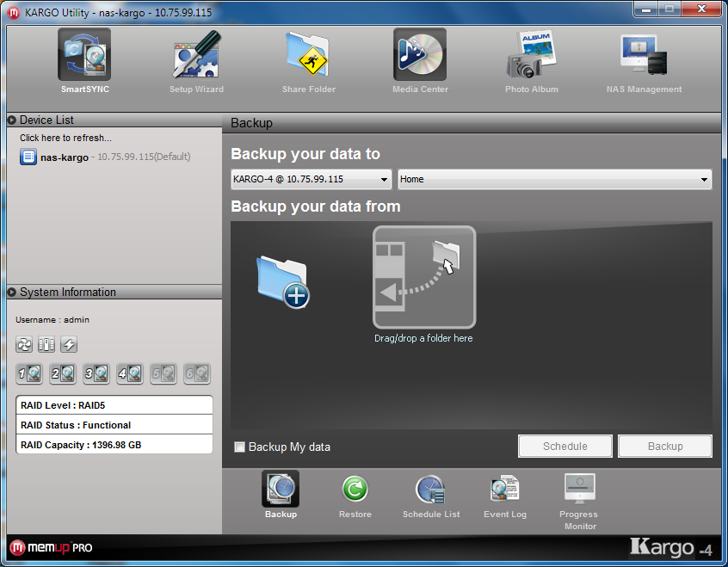Click the nas-kargo device icon
This screenshot has height=567, width=728.
[28, 157]
